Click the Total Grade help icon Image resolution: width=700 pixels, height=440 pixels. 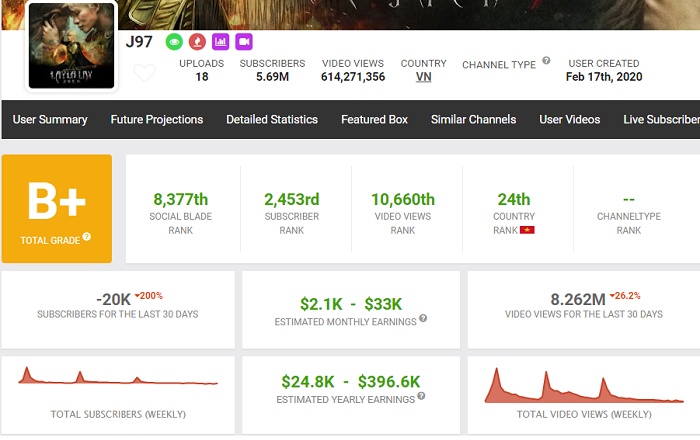point(87,237)
